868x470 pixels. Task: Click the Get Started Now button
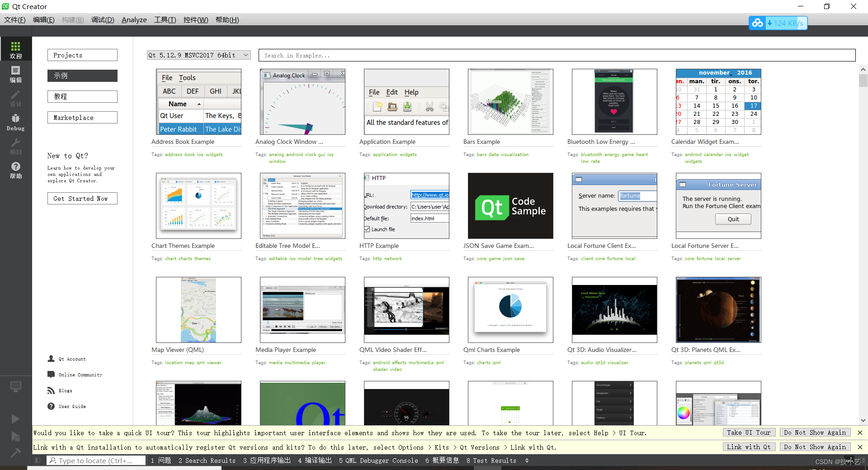pyautogui.click(x=82, y=199)
